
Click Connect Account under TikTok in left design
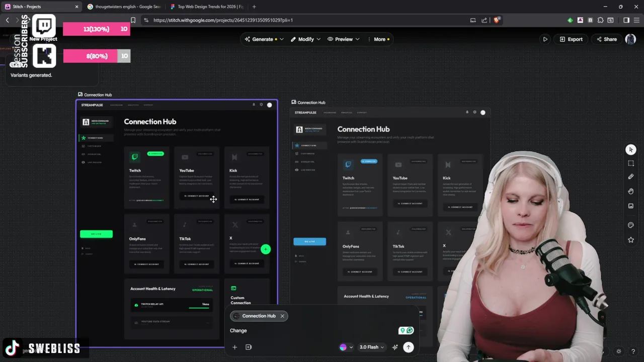(197, 264)
